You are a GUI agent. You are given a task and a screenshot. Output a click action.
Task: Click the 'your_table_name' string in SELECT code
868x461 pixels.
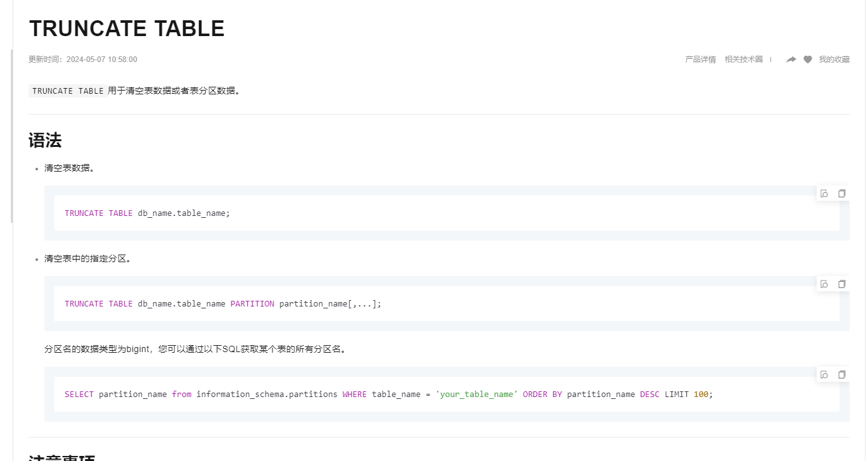coord(476,395)
